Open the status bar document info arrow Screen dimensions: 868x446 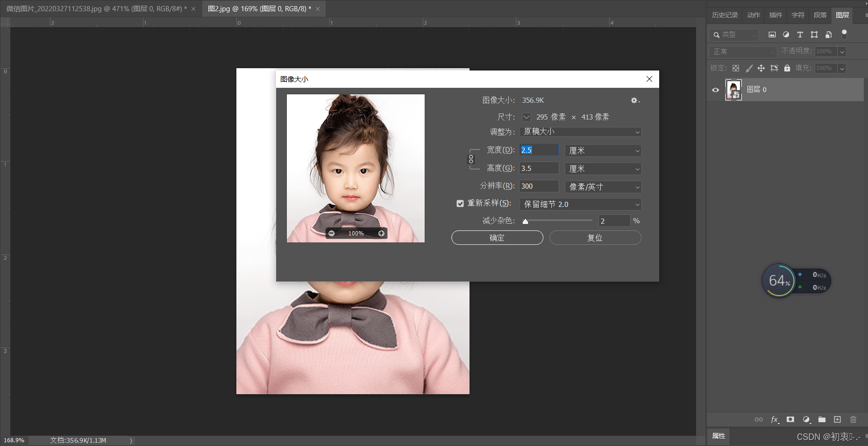point(131,440)
